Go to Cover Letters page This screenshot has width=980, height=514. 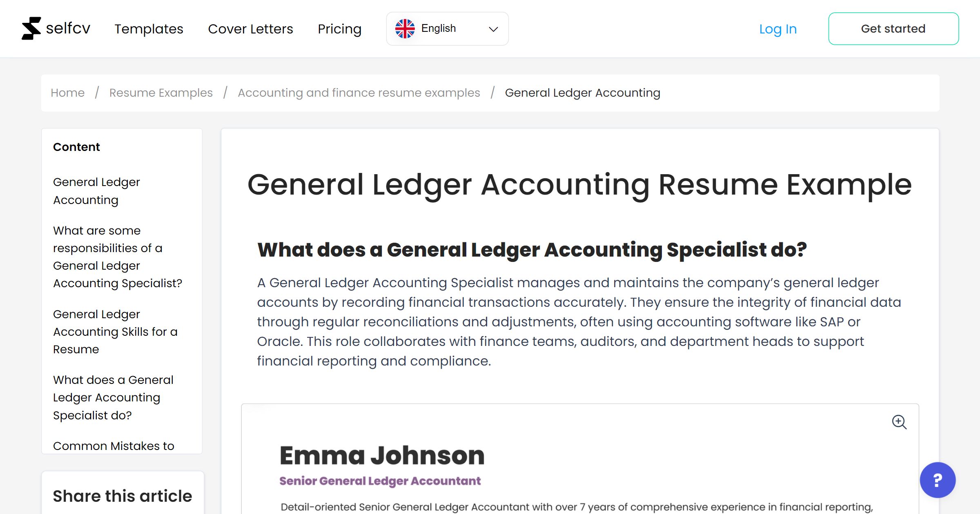point(250,29)
